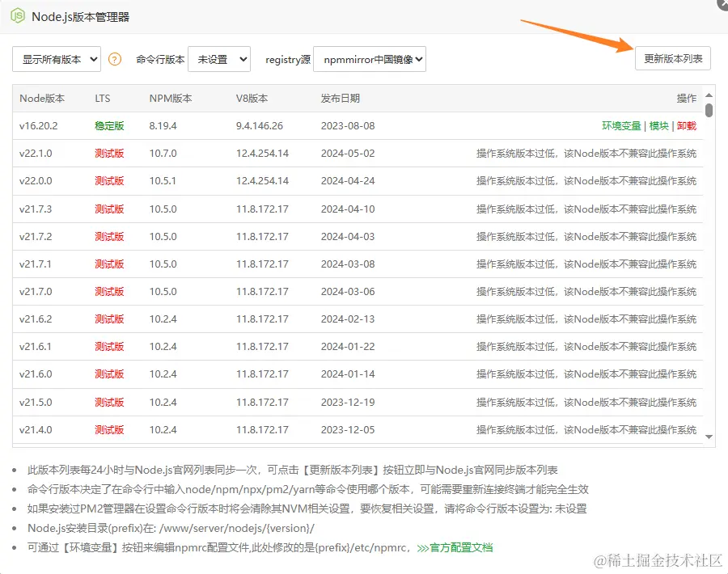
Task: Open 环境变量 for v16.20.2
Action: pyautogui.click(x=621, y=126)
